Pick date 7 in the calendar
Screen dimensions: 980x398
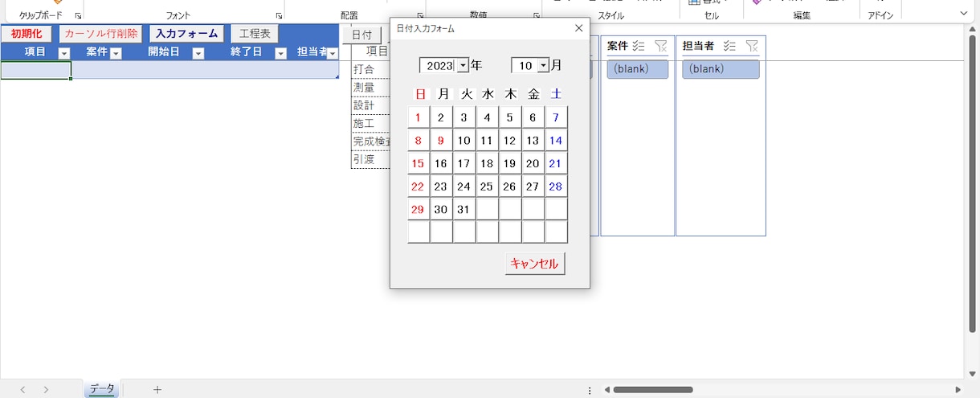coord(556,117)
